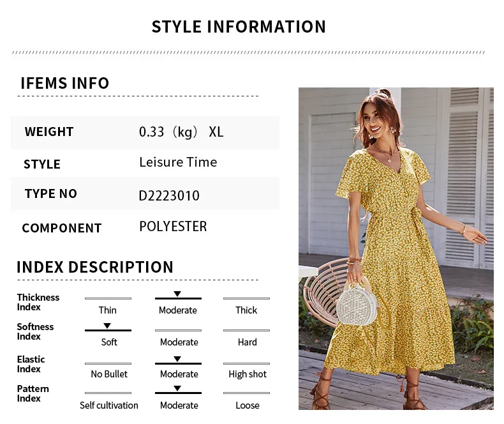Screen dimensions: 504x424
Task: Click the No Bullet option
Action: pos(109,374)
